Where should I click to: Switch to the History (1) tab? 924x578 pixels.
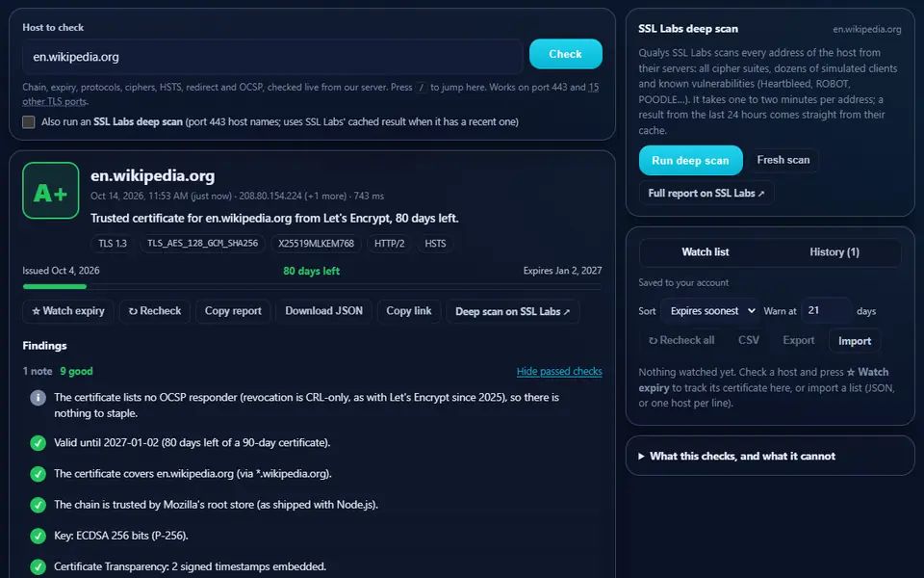point(834,252)
